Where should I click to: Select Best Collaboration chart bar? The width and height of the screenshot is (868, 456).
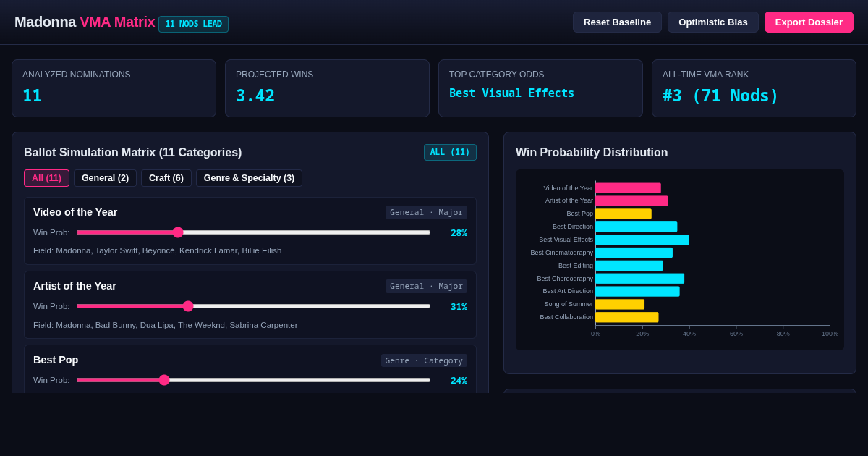coord(627,317)
